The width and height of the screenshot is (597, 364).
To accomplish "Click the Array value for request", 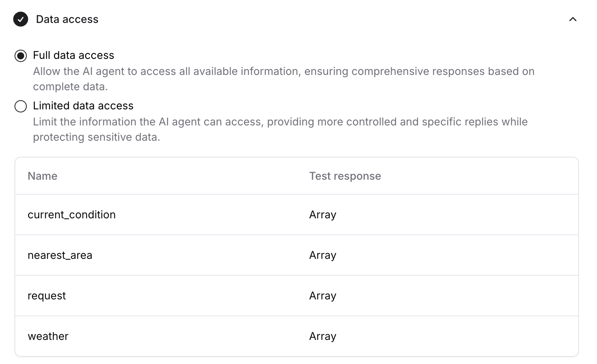I will coord(322,296).
